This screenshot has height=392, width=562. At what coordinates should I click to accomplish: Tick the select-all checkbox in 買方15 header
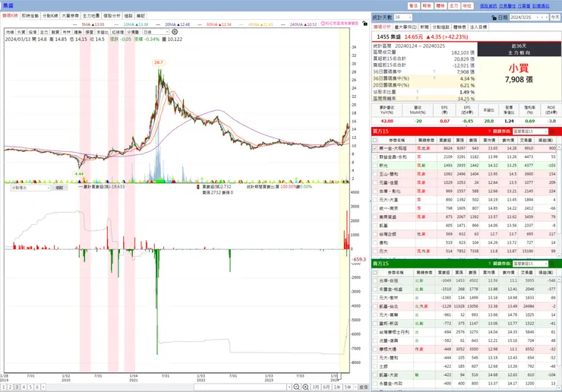(375, 141)
